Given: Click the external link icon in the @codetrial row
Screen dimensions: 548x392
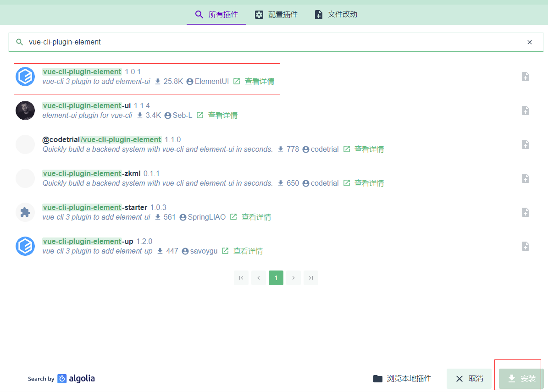Looking at the screenshot, I should (x=346, y=149).
